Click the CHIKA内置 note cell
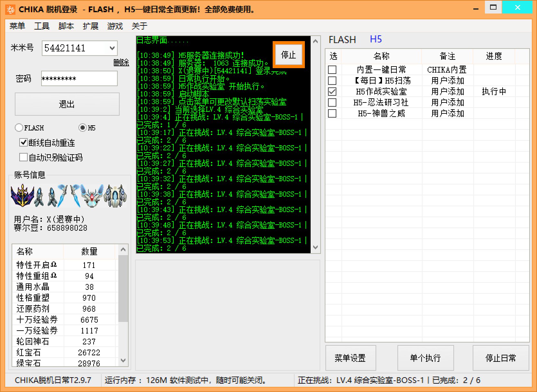The image size is (537, 392). click(447, 70)
